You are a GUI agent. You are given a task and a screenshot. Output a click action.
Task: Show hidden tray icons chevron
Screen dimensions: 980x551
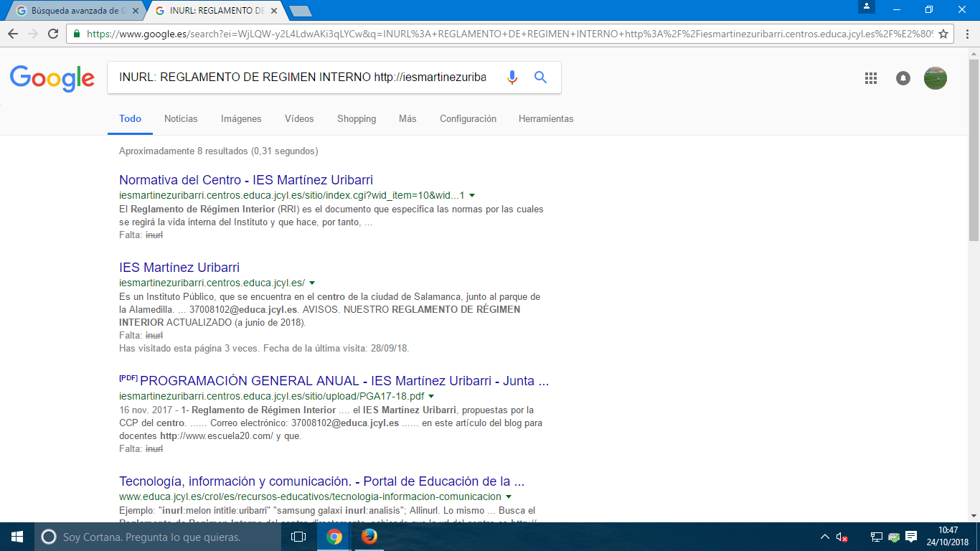(824, 537)
